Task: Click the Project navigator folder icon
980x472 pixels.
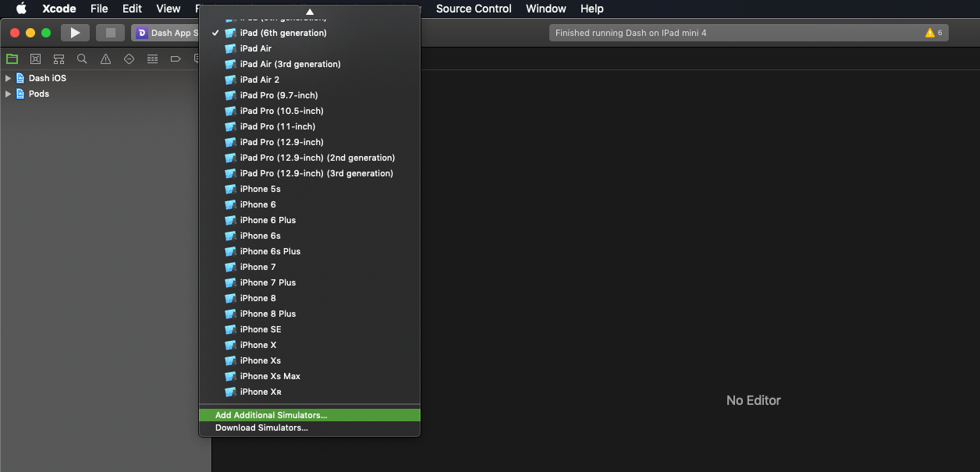Action: point(12,59)
